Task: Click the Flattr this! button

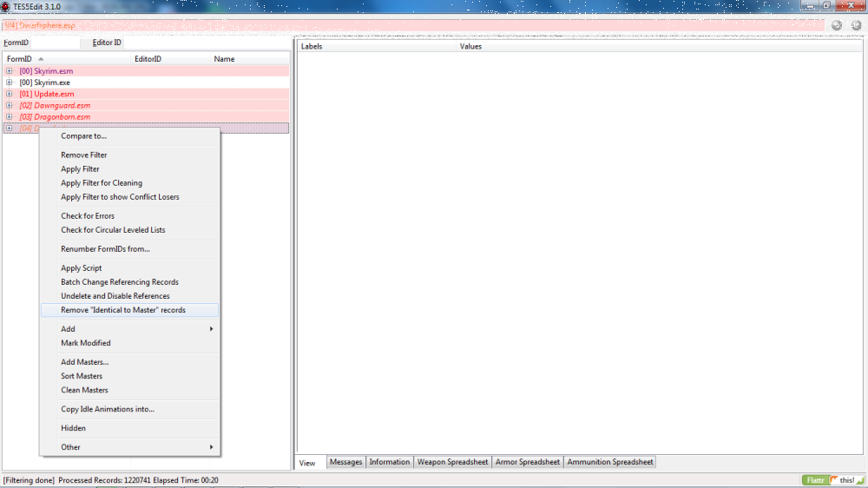Action: point(833,480)
